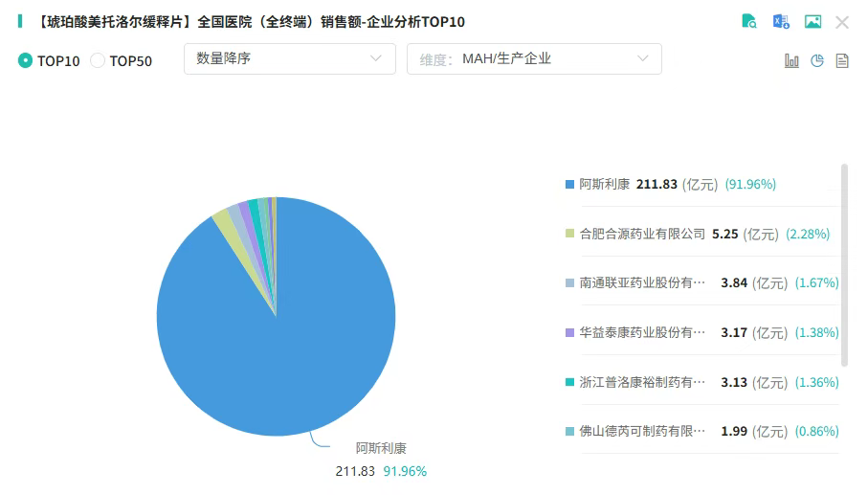Show data as table view
The width and height of the screenshot is (868, 495).
tap(842, 60)
